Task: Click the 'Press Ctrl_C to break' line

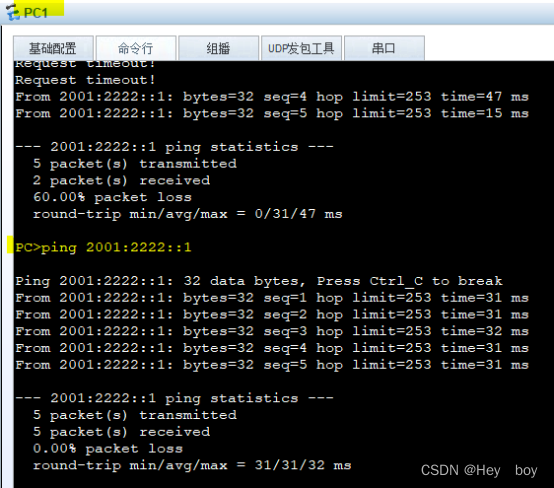Action: click(258, 281)
